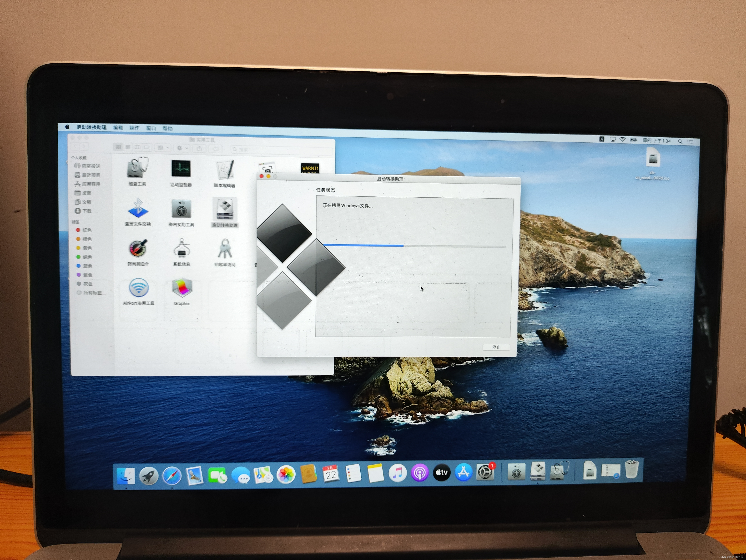Select 旁白实用工具 app icon in Finder
The width and height of the screenshot is (746, 560).
(181, 209)
